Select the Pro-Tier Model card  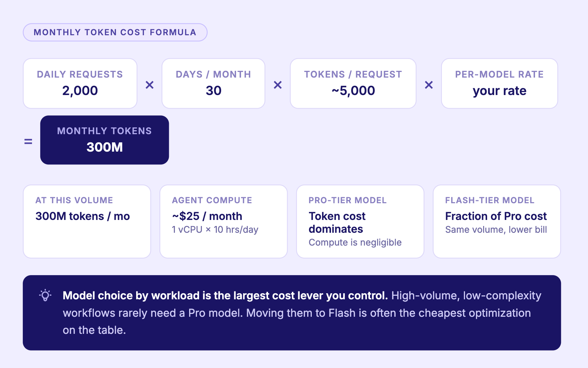[x=360, y=221]
